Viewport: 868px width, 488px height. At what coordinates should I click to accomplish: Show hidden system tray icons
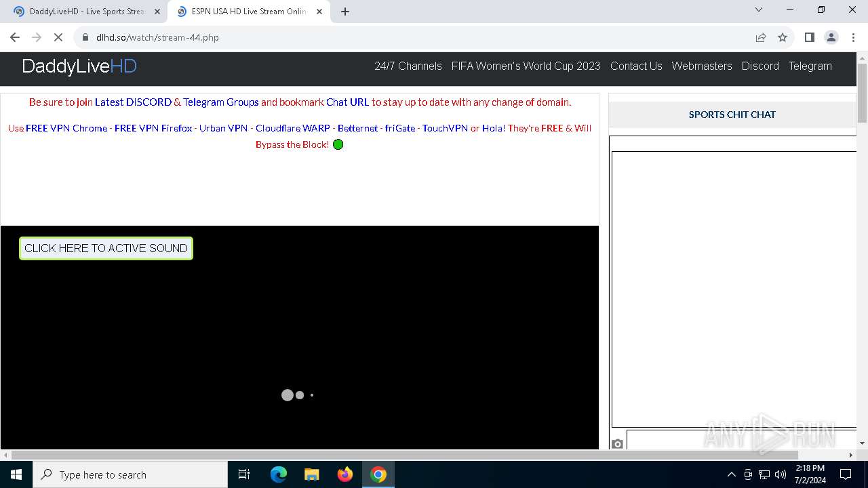731,474
